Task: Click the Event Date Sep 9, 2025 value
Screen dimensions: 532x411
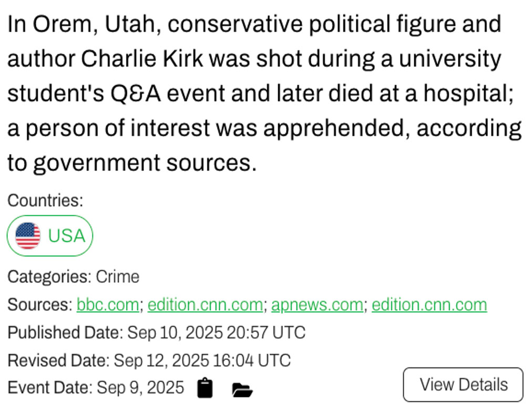Action: pyautogui.click(x=140, y=388)
